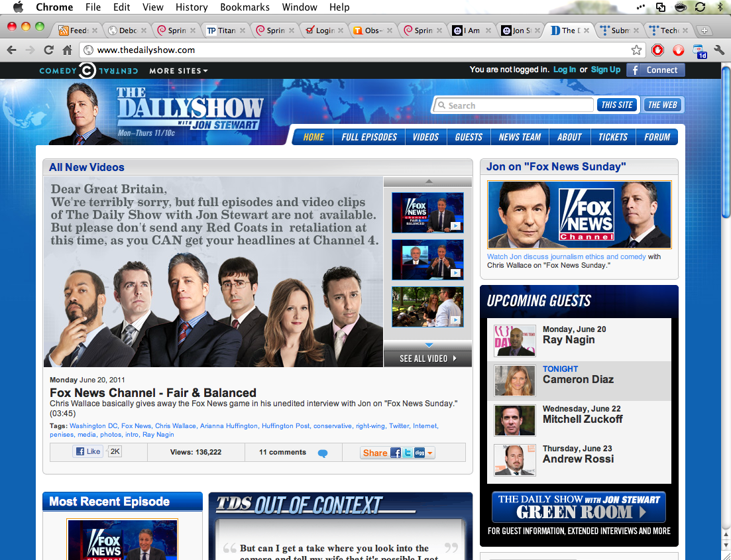Share video via Facebook icon in Share bar
This screenshot has height=560, width=731.
(396, 453)
